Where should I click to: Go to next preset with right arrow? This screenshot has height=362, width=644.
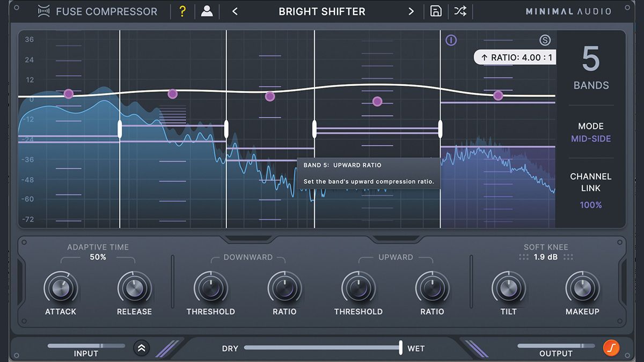point(411,11)
